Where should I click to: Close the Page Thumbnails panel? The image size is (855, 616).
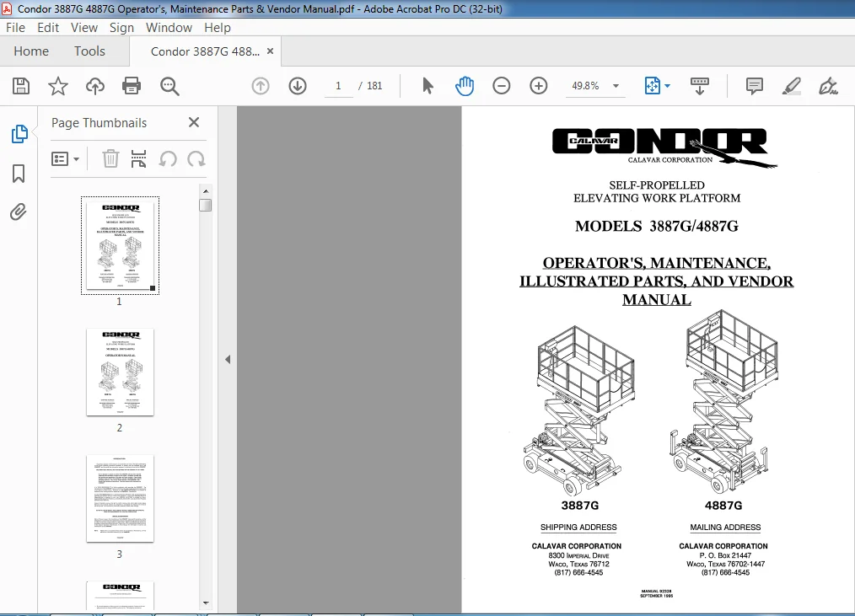pyautogui.click(x=194, y=122)
